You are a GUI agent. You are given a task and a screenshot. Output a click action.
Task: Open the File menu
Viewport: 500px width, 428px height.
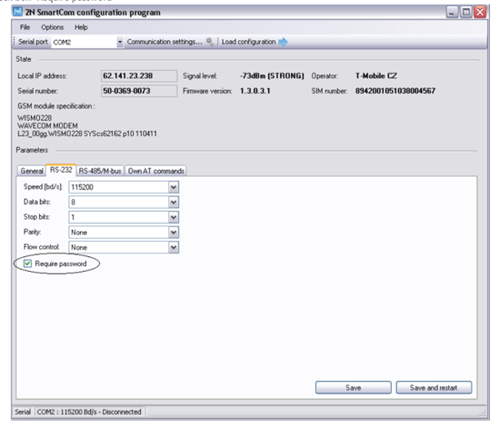(x=25, y=27)
